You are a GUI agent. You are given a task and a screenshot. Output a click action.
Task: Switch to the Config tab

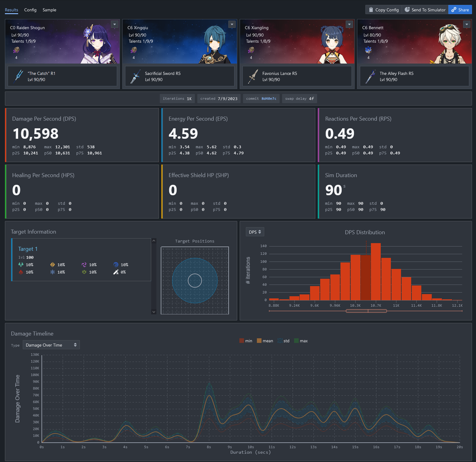coord(30,10)
